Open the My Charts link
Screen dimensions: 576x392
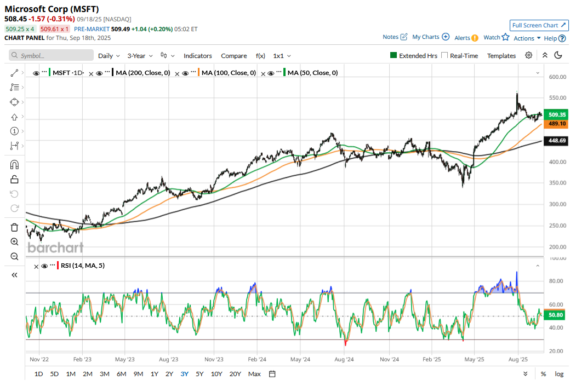(425, 37)
